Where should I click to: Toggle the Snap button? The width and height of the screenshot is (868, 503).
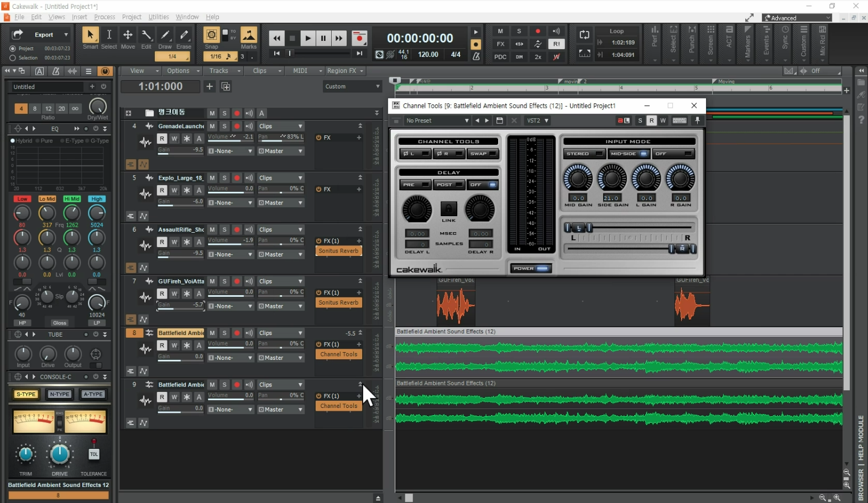(x=211, y=35)
